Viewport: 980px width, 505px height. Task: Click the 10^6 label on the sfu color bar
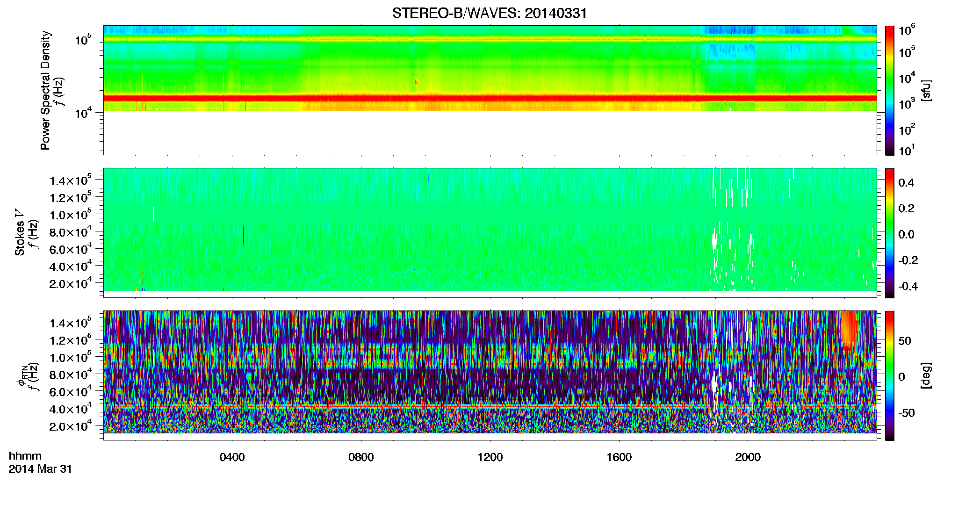tap(907, 30)
